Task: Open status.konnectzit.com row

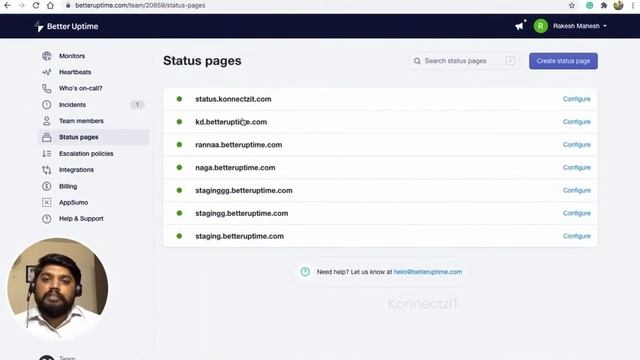Action: coord(380,99)
